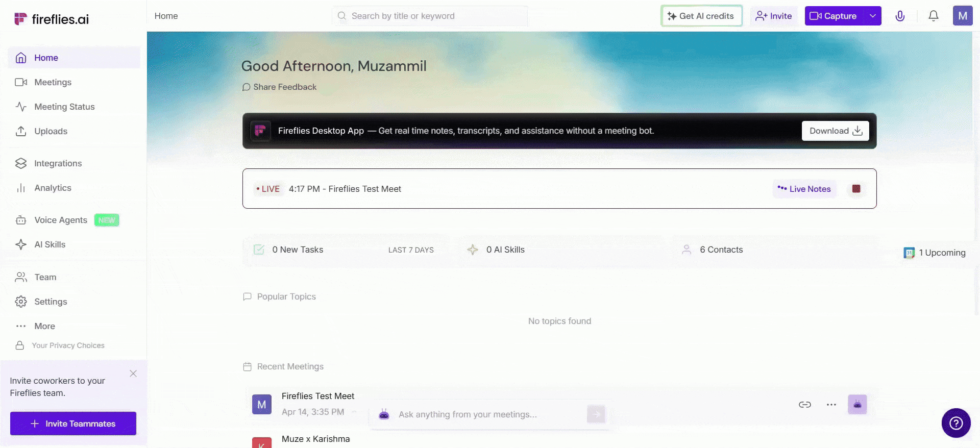Open Live Notes for current meeting
This screenshot has width=980, height=448.
(x=804, y=189)
